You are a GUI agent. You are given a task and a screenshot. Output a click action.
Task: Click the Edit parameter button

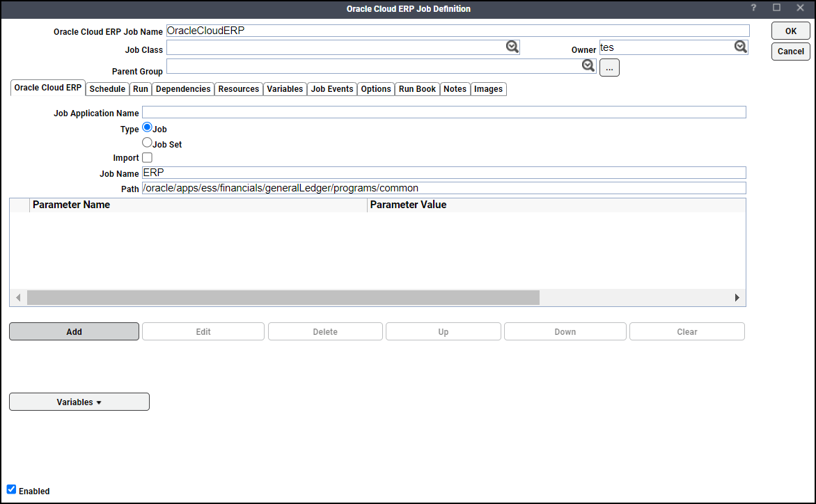[x=203, y=331]
